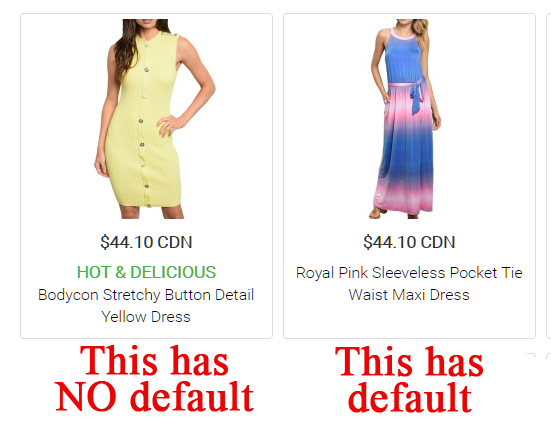This screenshot has width=551, height=440.
Task: Click the partially visible third product card edge
Action: (x=549, y=176)
